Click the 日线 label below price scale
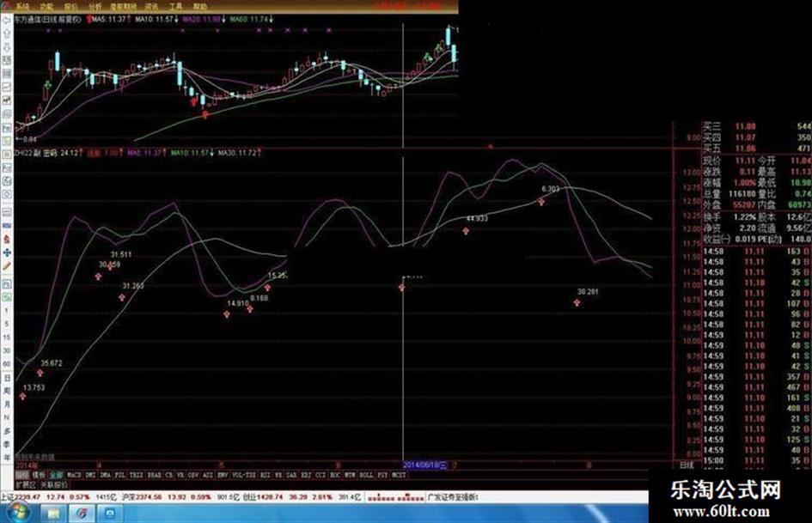812x523 pixels. pos(687,465)
